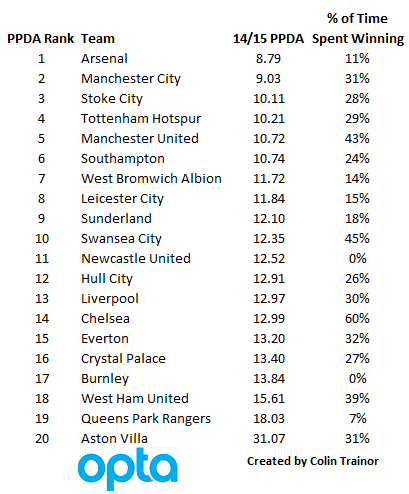Screen dimensions: 409x494
Task: Click West Ham United's 39% value
Action: 357,399
